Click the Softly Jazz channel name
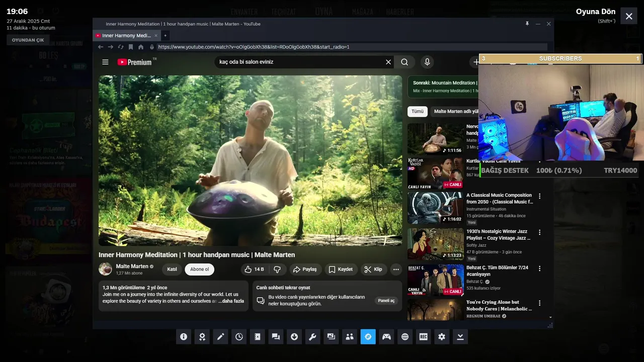 pyautogui.click(x=476, y=245)
